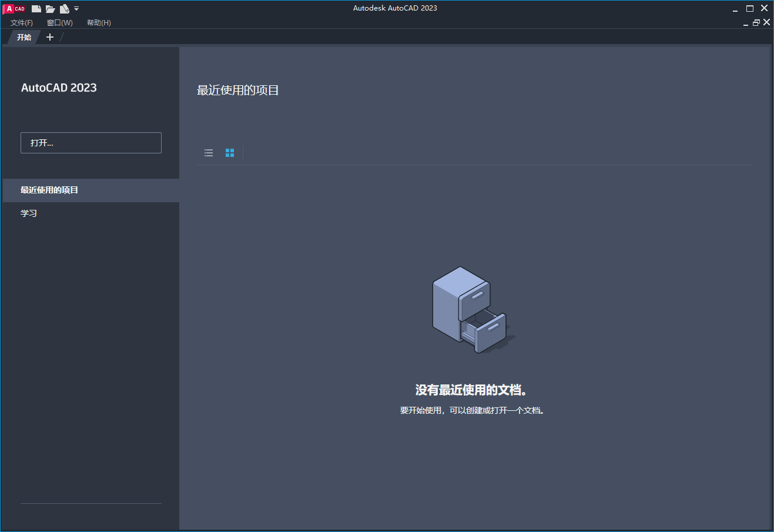Close the AutoCAD application window
774x532 pixels.
(x=765, y=8)
